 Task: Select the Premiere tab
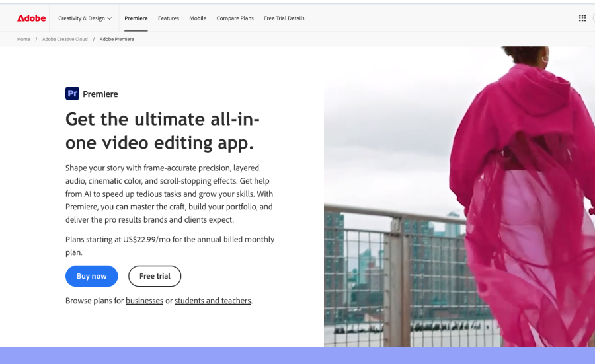(136, 18)
